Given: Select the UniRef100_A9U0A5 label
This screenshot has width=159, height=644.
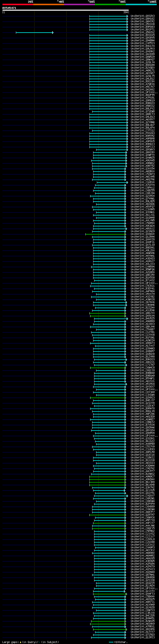Looking at the screenshot, I should [143, 161].
